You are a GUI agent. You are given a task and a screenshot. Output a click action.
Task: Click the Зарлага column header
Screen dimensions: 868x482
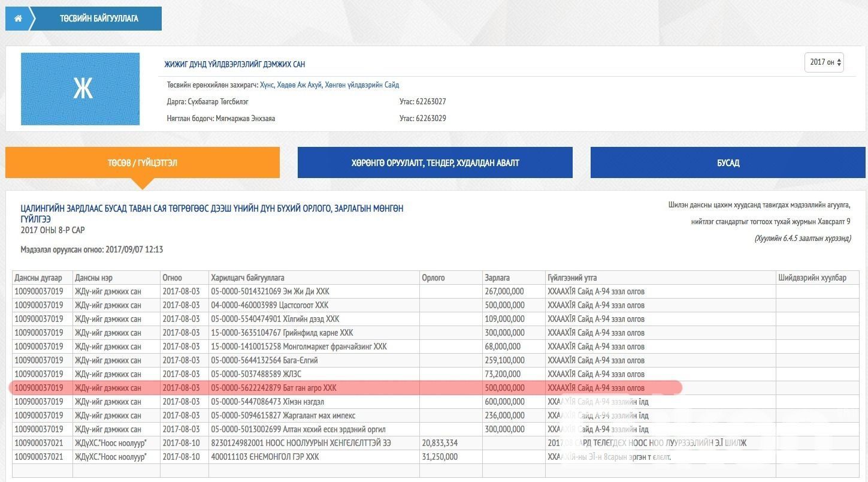[497, 278]
